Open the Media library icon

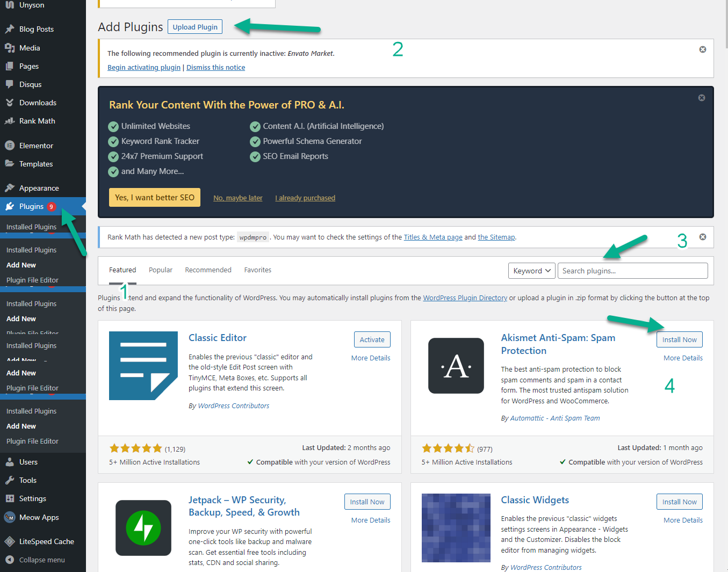10,48
